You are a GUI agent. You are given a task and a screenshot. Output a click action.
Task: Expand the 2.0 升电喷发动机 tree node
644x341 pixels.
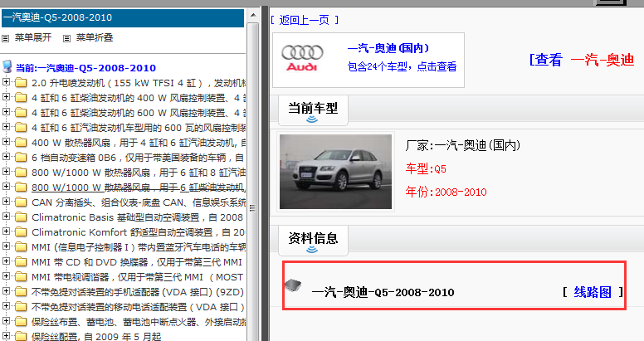click(x=6, y=82)
